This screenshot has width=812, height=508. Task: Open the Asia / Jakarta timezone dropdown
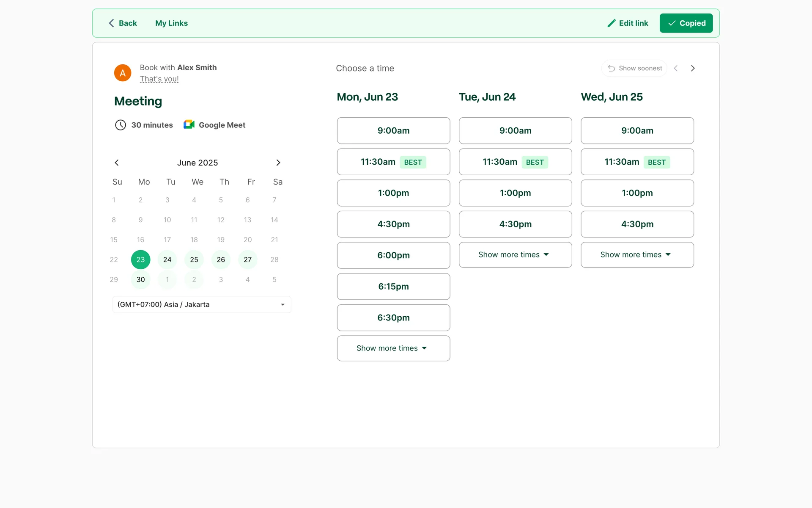(202, 304)
